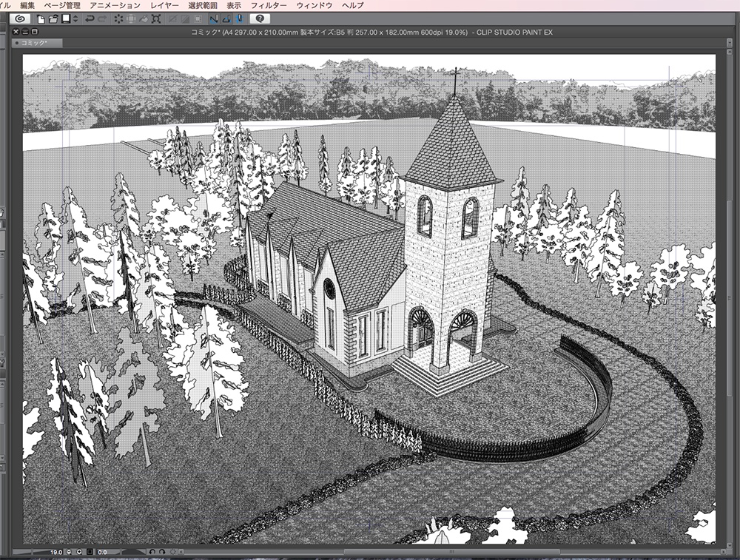Undo the last action
This screenshot has width=740, height=560.
pos(90,19)
